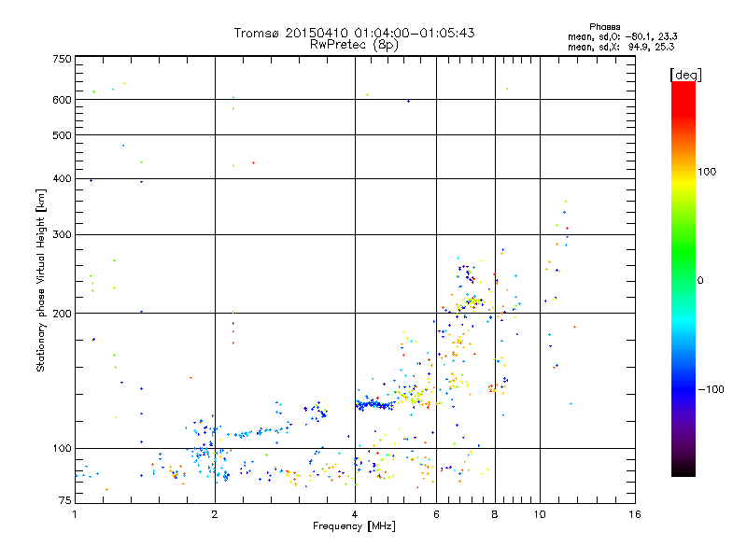This screenshot has width=747, height=560.
Task: Click the y-axis tick label '100'
Action: [x=62, y=449]
